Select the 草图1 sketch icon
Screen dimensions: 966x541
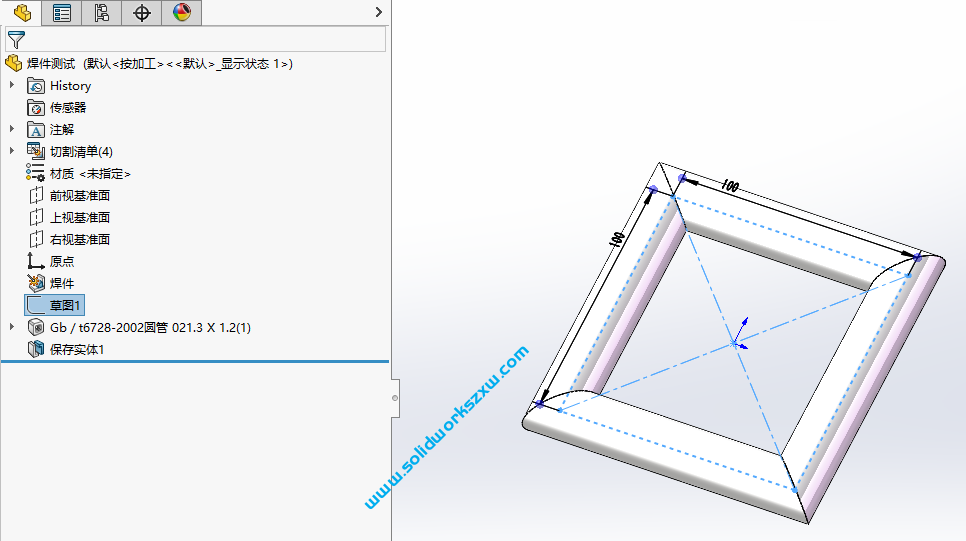[x=36, y=305]
